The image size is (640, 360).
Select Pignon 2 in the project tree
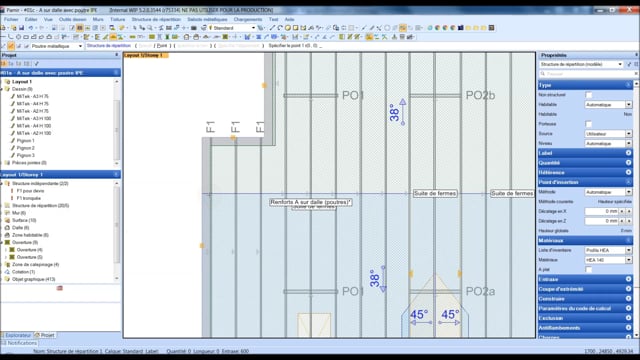pos(25,148)
